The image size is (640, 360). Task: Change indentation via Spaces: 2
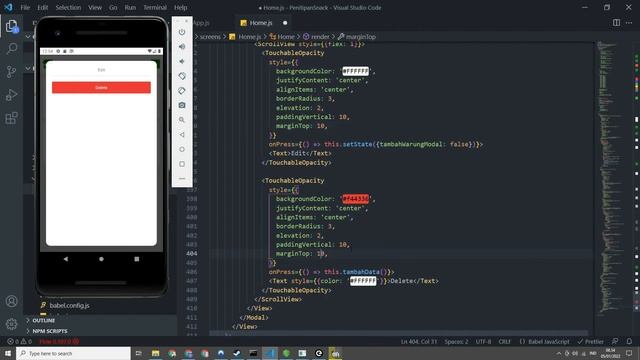[x=456, y=341]
